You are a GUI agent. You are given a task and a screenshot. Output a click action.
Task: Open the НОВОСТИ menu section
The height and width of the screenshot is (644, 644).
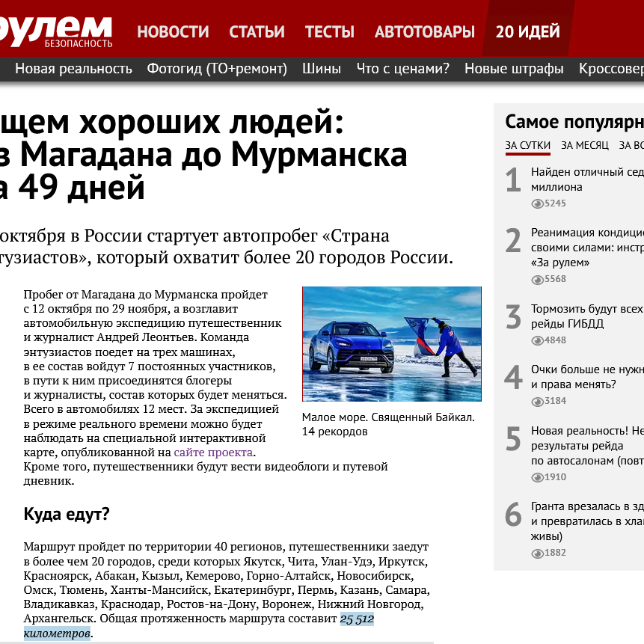point(173,31)
